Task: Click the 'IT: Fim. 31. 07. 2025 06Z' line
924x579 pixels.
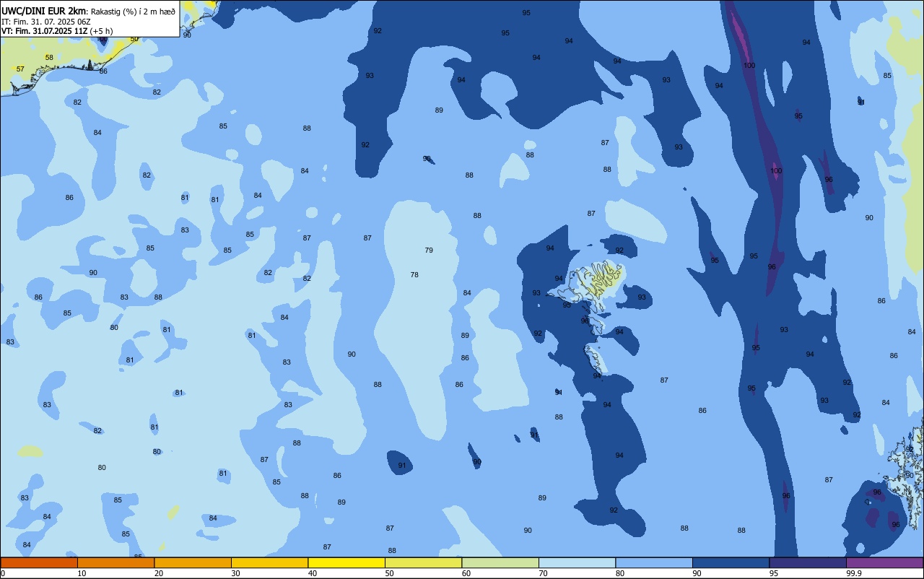Action: pyautogui.click(x=45, y=21)
